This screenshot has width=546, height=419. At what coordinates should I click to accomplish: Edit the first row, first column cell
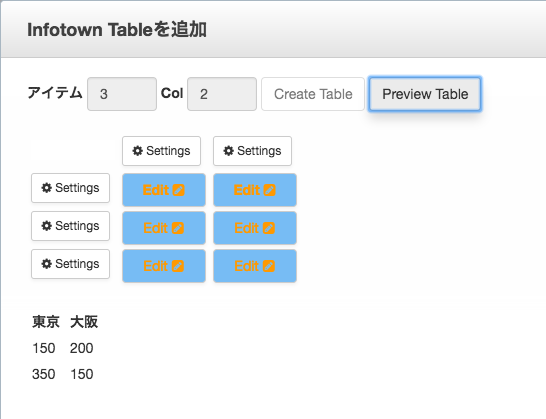click(164, 190)
